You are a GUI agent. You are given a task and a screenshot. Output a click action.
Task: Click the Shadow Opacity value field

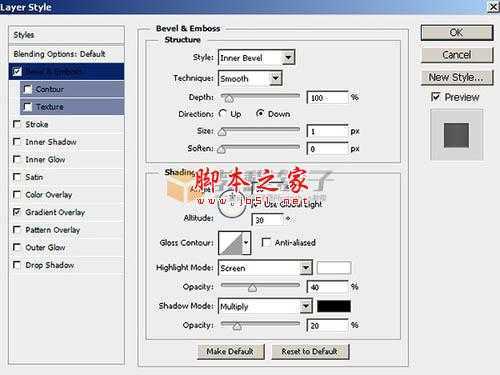pos(327,325)
